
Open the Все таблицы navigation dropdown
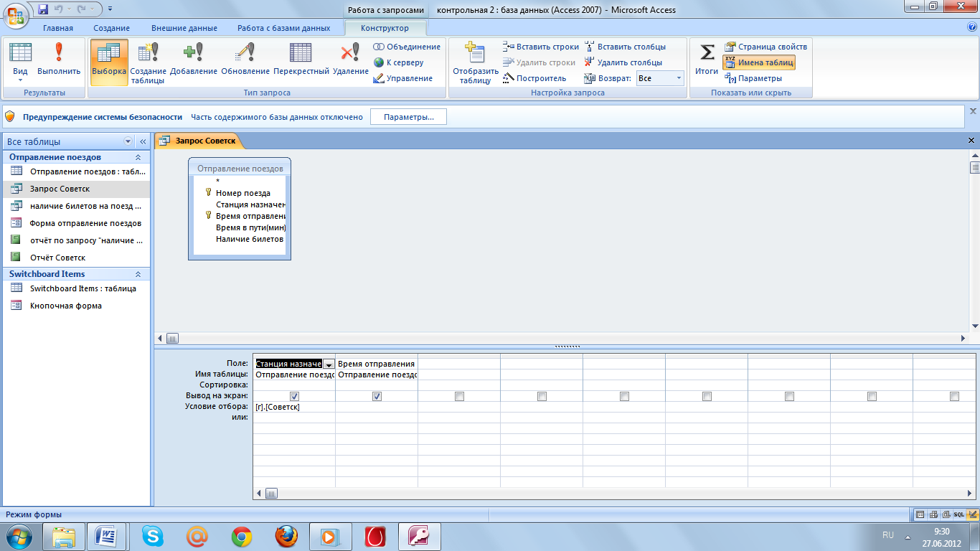tap(128, 142)
